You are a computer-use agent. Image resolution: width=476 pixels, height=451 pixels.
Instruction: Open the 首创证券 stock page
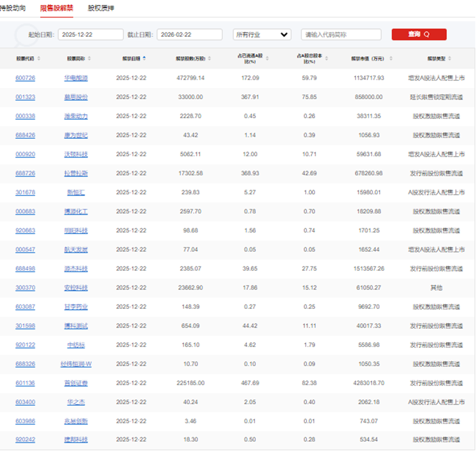(76, 383)
